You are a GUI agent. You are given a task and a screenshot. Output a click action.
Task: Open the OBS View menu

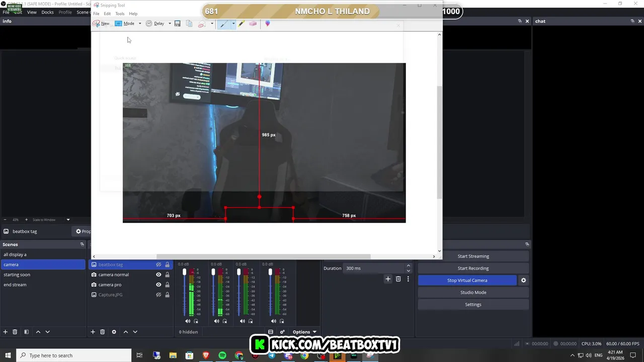coord(32,12)
